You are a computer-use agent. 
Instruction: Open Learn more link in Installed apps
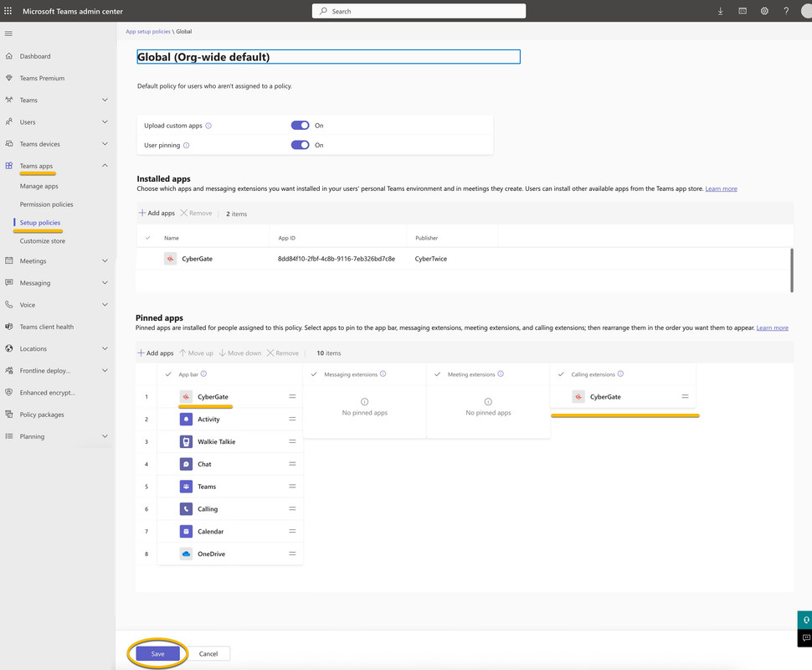click(x=721, y=188)
